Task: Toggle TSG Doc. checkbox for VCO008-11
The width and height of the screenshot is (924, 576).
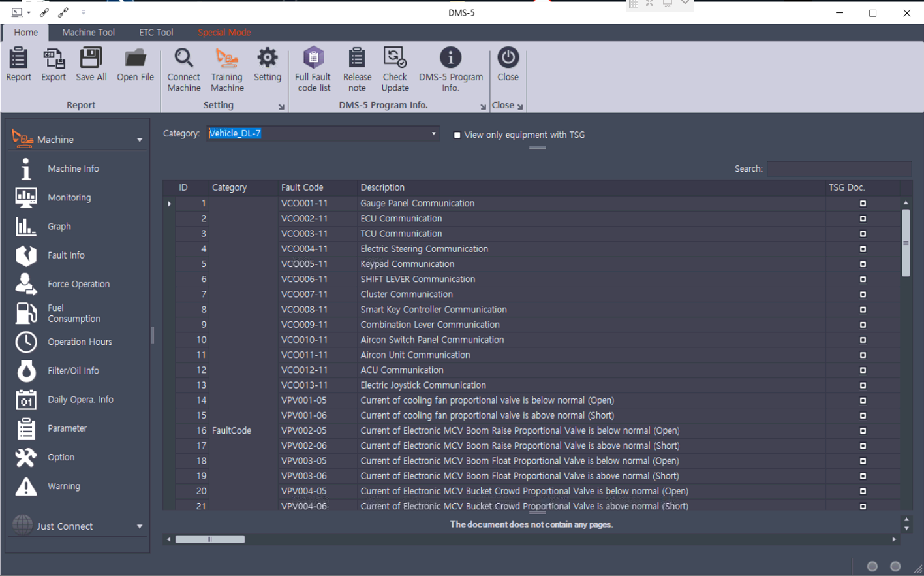Action: coord(863,310)
